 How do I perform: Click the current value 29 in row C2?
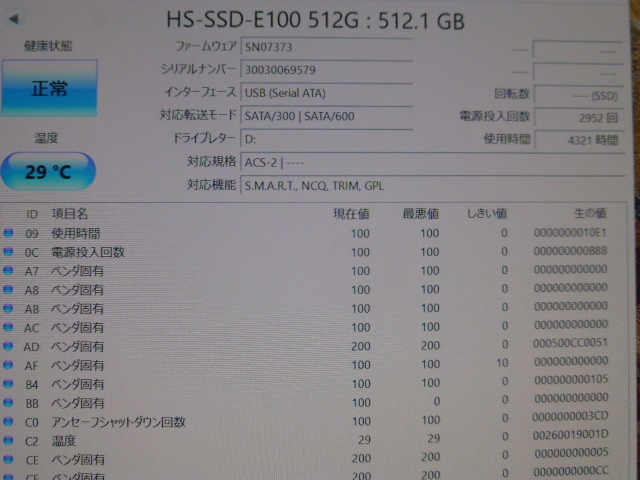pos(364,440)
